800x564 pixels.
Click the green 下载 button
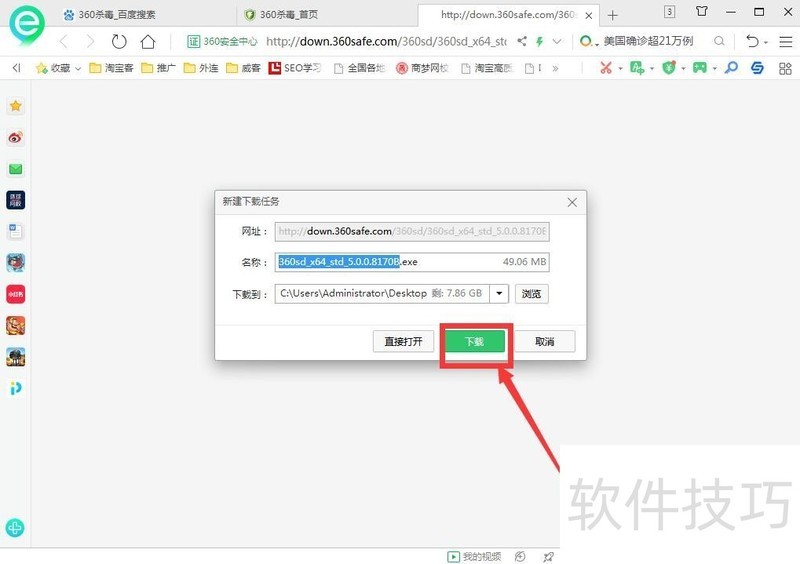474,341
